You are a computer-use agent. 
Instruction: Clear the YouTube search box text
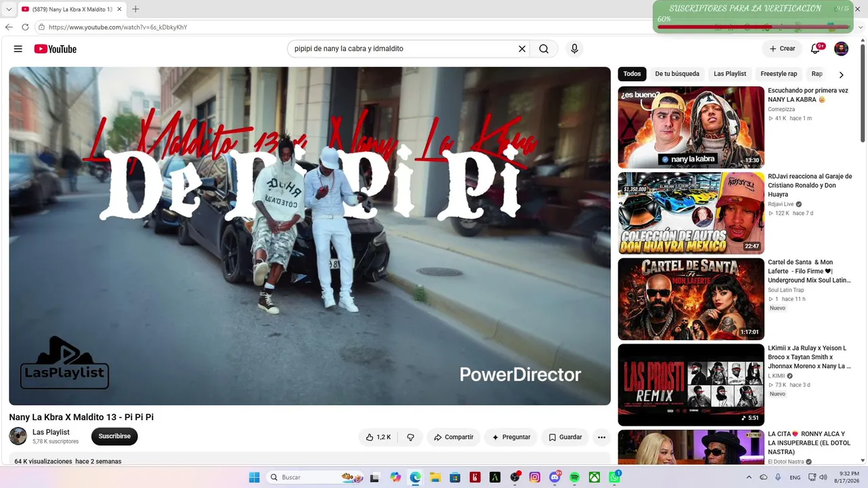(x=522, y=49)
